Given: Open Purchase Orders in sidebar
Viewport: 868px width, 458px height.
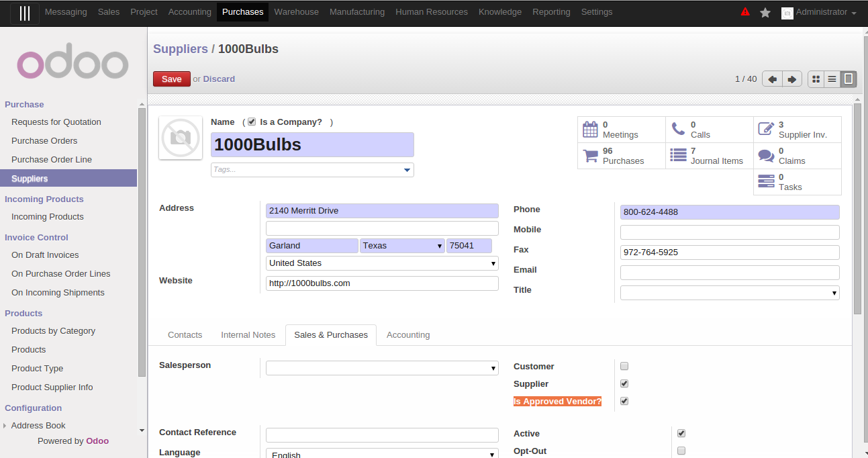Looking at the screenshot, I should (44, 141).
